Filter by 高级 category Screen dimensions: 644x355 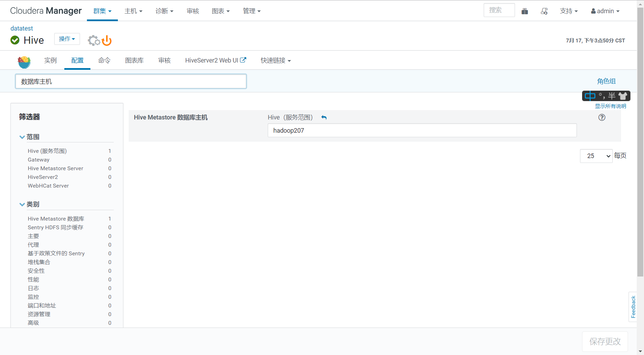tap(33, 323)
